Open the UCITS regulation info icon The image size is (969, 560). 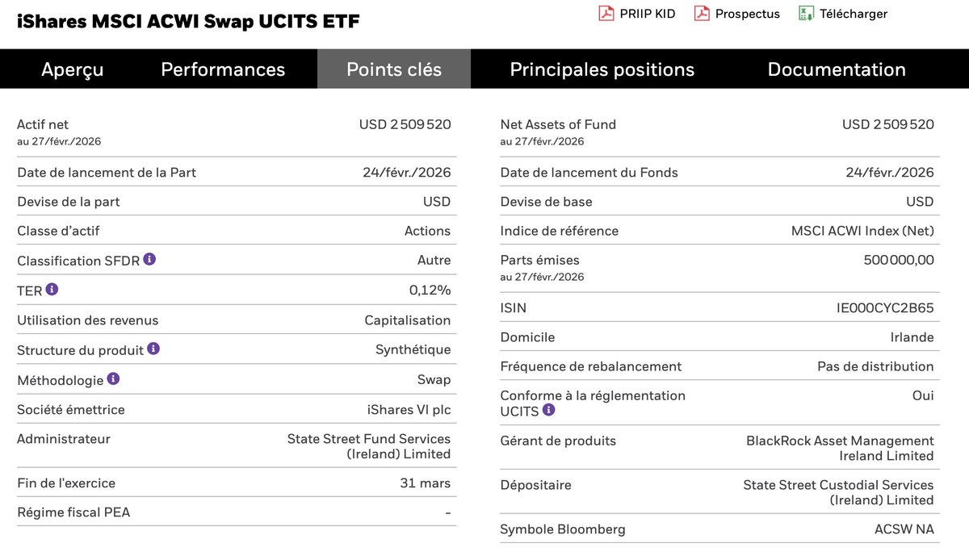click(x=548, y=410)
